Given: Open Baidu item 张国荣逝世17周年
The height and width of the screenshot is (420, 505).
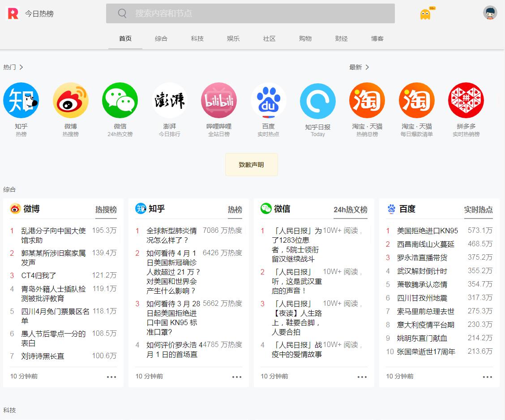Looking at the screenshot, I should (x=426, y=352).
